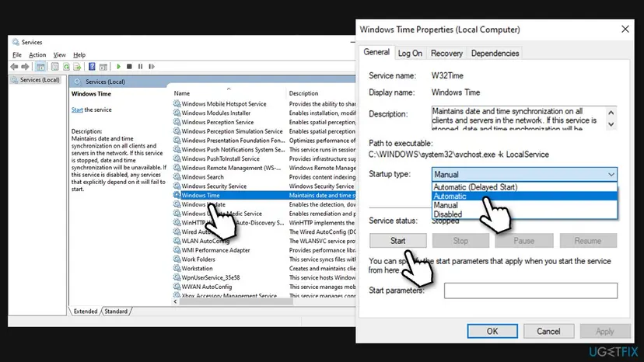Focus the Start parameters input field
Viewport: 644px width, 362px height.
click(530, 291)
